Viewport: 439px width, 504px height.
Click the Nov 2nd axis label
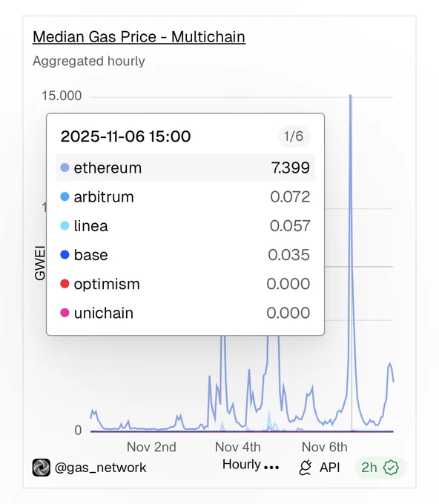click(x=151, y=447)
